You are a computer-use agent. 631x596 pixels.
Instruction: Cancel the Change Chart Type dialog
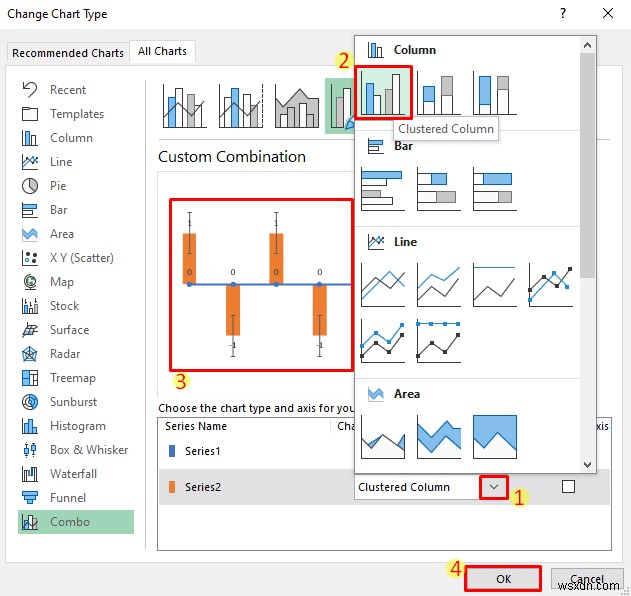pyautogui.click(x=587, y=579)
